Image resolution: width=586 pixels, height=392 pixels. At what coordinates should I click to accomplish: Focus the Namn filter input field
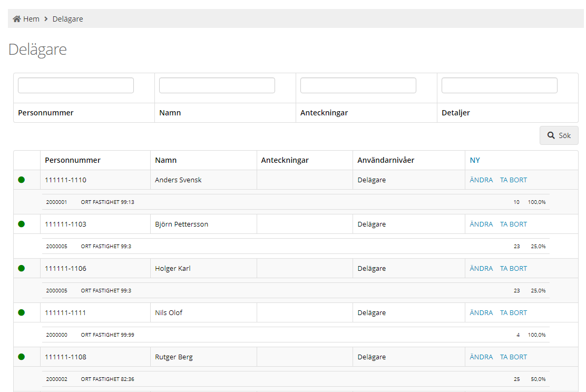tap(217, 85)
